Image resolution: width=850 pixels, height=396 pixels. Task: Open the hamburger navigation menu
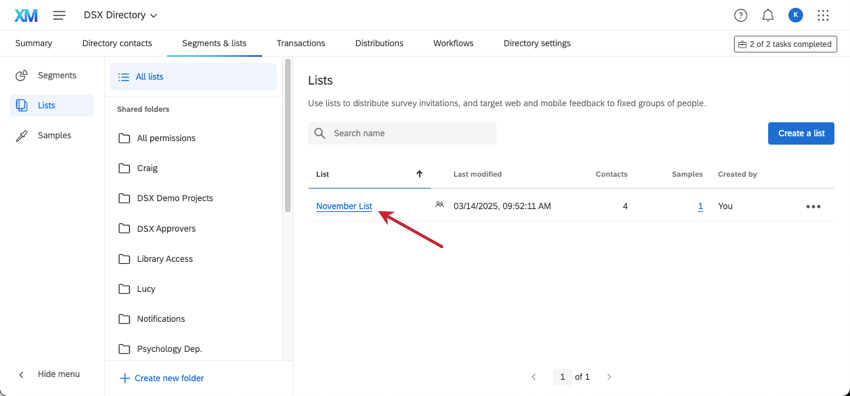coord(59,15)
